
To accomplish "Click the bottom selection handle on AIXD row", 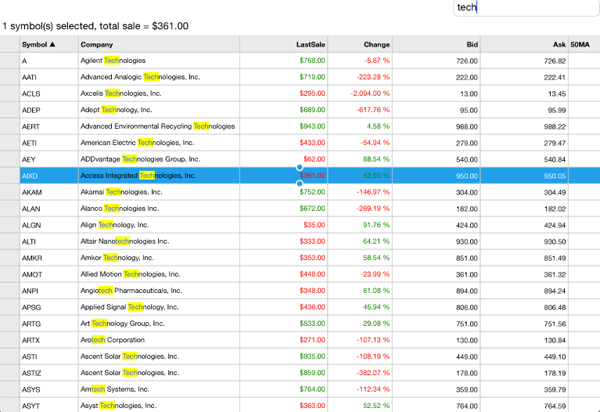I will tap(300, 184).
